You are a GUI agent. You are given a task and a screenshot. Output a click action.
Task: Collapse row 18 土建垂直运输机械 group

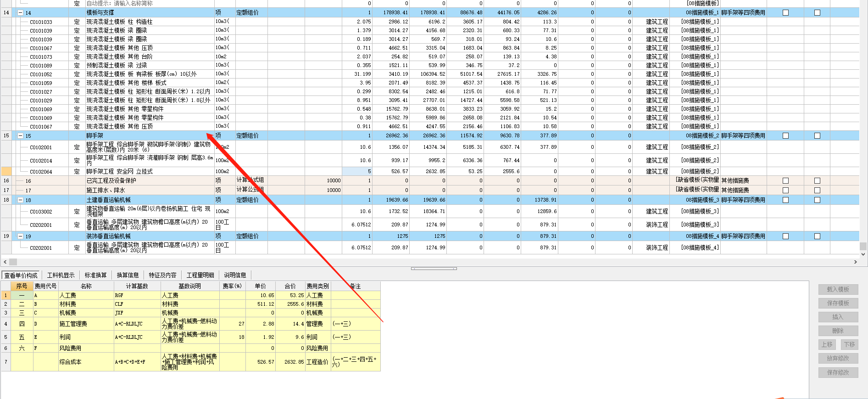tap(20, 200)
